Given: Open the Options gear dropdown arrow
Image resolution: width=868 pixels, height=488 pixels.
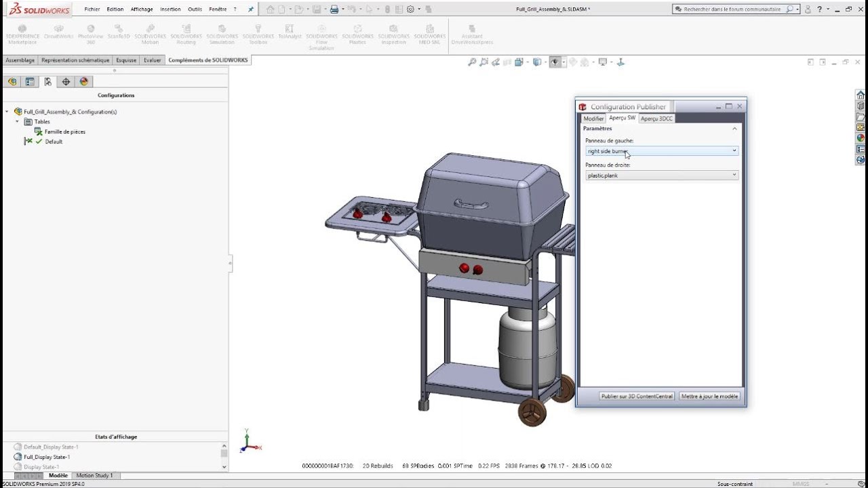Looking at the screenshot, I should pos(418,9).
